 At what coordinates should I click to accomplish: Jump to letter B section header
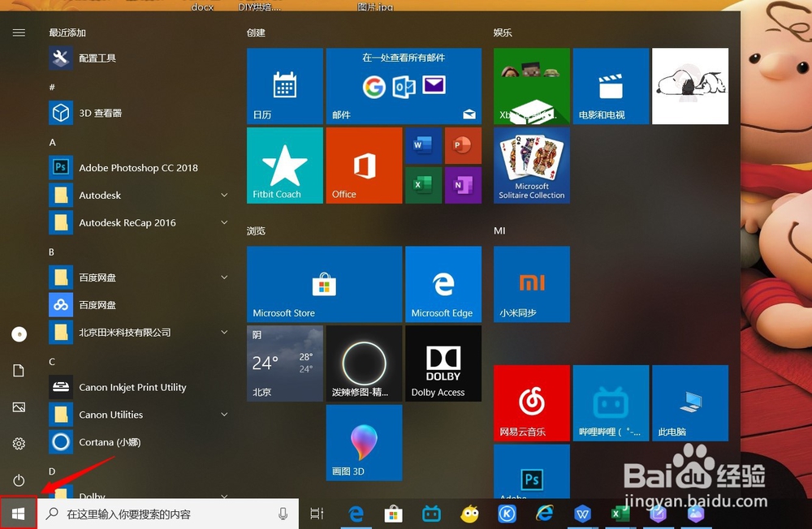tap(52, 252)
